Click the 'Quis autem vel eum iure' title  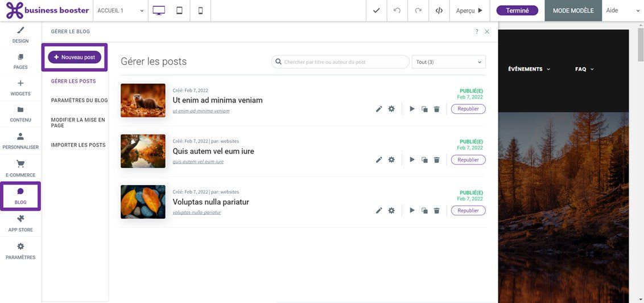point(213,151)
